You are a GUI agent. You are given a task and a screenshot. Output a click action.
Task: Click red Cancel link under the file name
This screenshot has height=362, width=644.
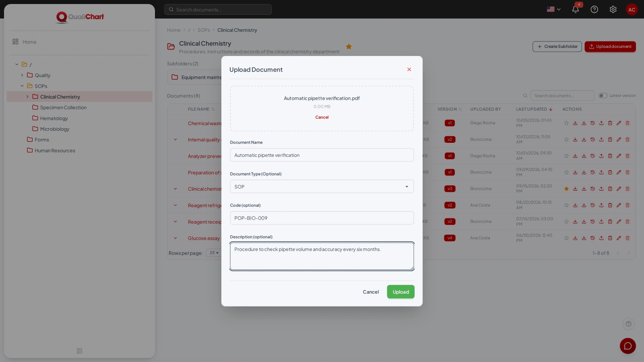(x=322, y=117)
